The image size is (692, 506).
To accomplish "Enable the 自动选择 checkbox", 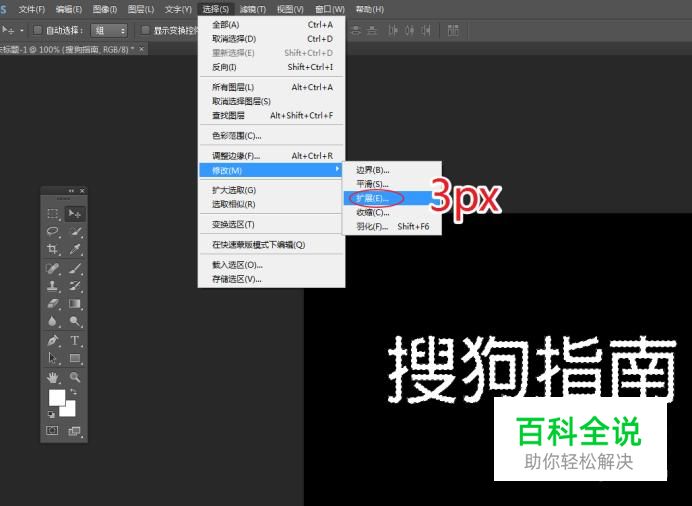I will (38, 30).
